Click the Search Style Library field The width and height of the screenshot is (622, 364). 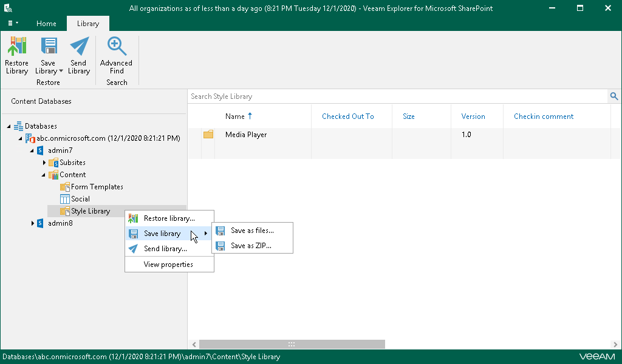(398, 96)
